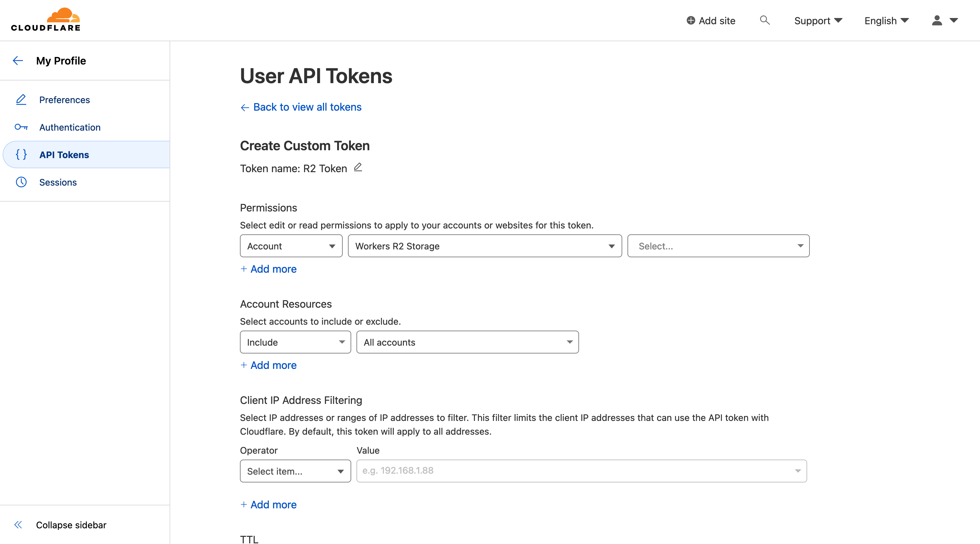Open the Workers R2 Storage dropdown

[x=485, y=246]
